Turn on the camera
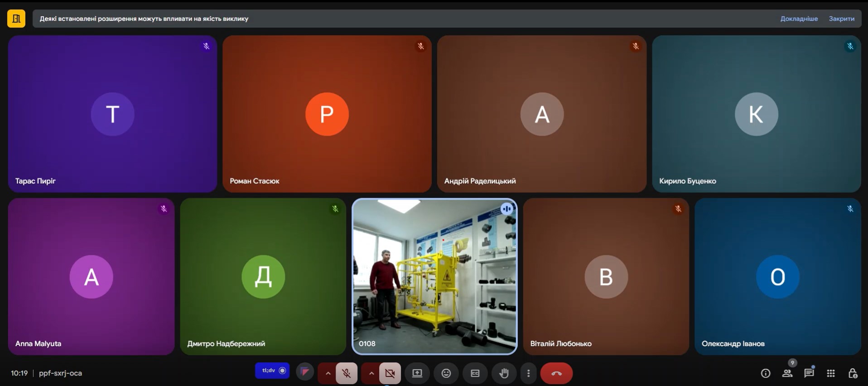868x386 pixels. pos(390,373)
